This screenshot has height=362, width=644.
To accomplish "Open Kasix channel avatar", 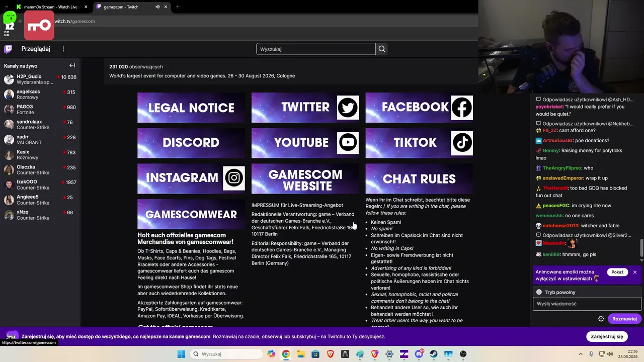I will (9, 155).
